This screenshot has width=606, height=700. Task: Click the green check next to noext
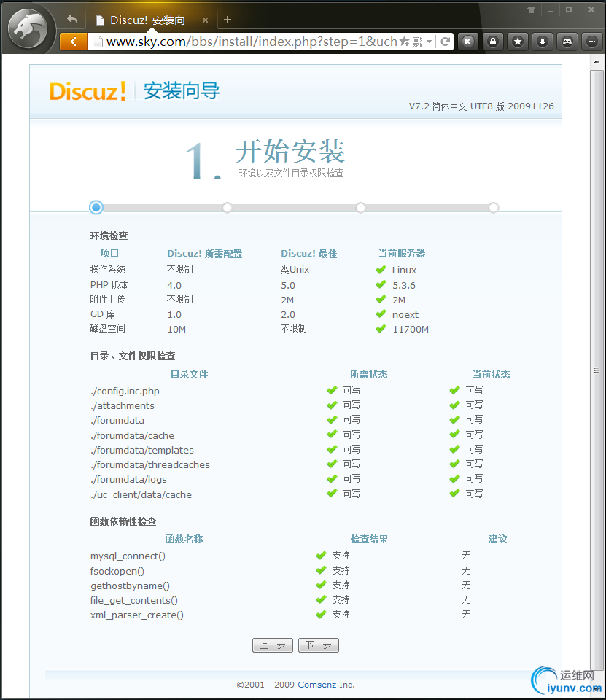[381, 314]
